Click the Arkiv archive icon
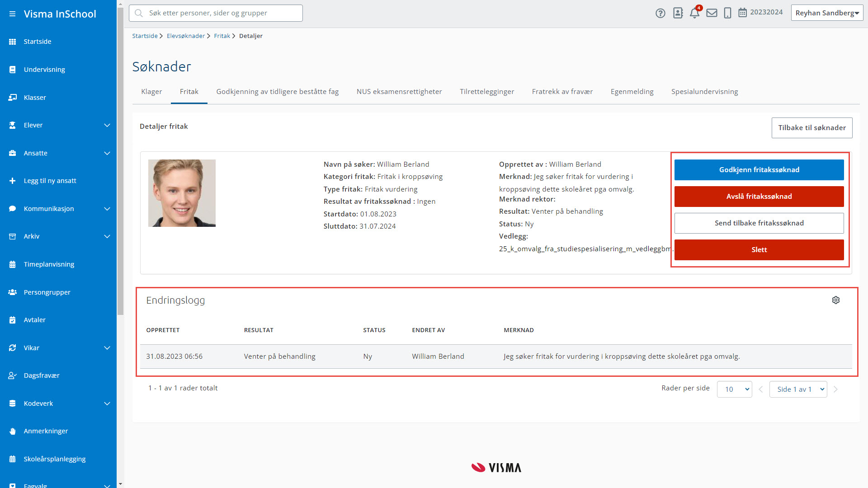Viewport: 868px width, 488px height. 13,236
